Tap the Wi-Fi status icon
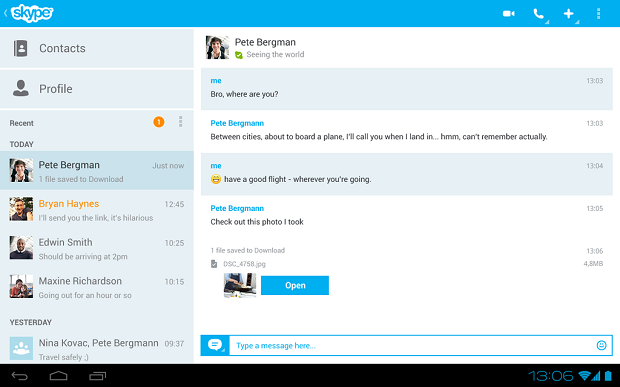The width and height of the screenshot is (620, 387). click(x=584, y=376)
